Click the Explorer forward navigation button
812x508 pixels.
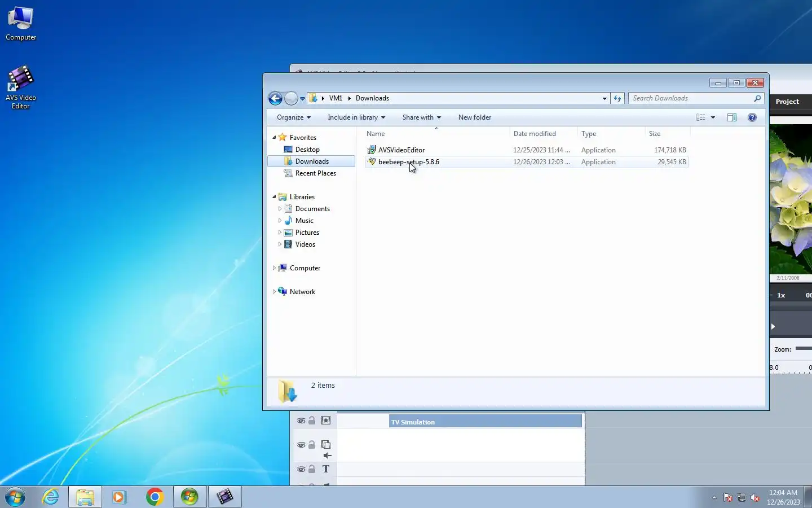pos(291,98)
